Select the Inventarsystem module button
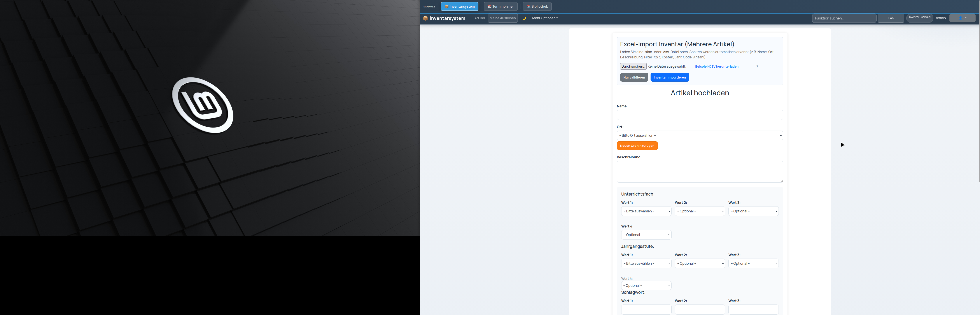Screen dimensions: 980x315 click(x=460, y=7)
